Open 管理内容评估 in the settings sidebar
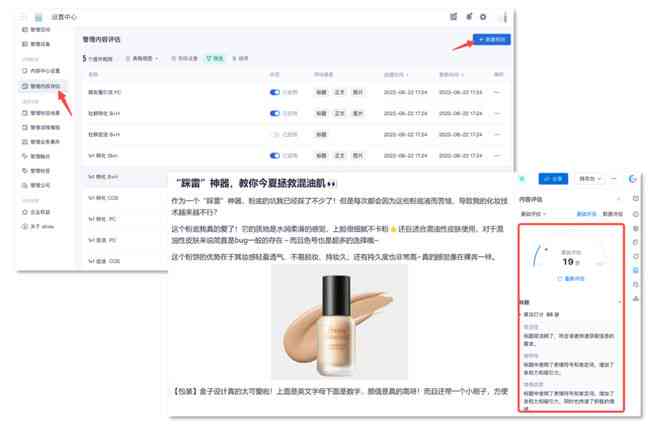The image size is (660, 425). (x=41, y=86)
